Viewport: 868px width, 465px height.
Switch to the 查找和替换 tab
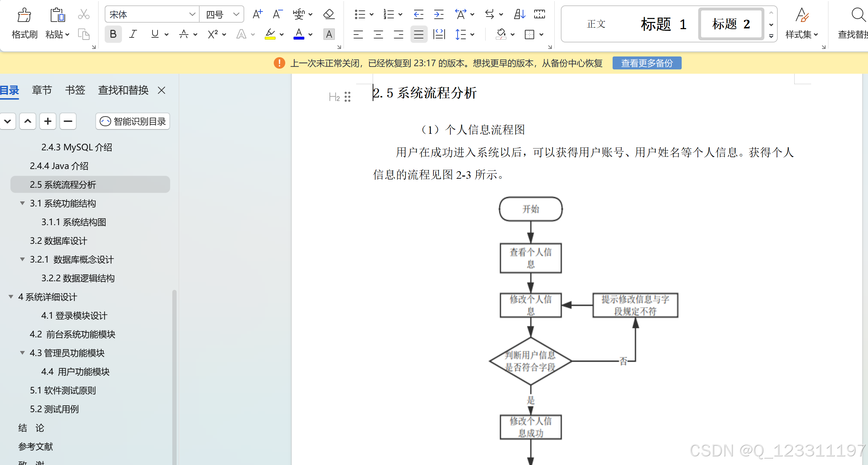123,90
